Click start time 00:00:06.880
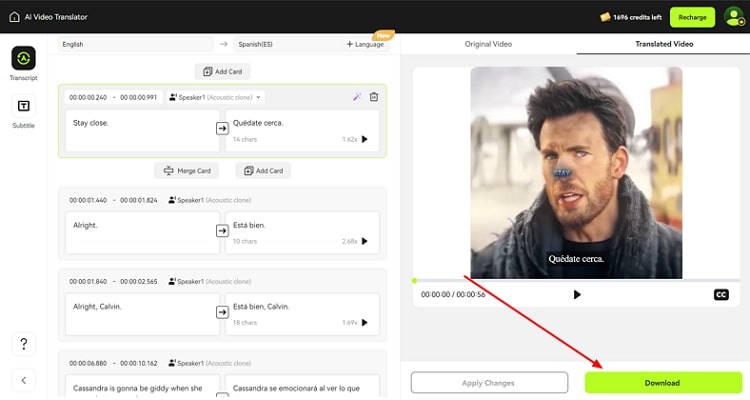750x400 pixels. [x=88, y=363]
